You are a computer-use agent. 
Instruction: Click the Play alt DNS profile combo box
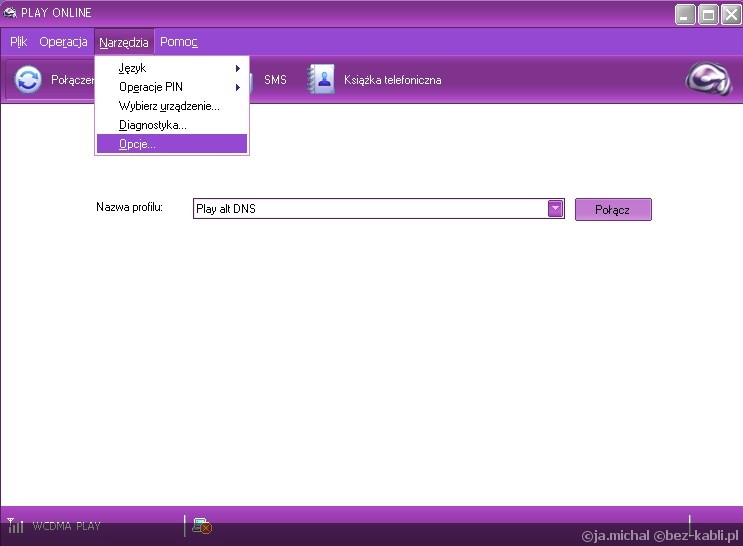(x=379, y=209)
